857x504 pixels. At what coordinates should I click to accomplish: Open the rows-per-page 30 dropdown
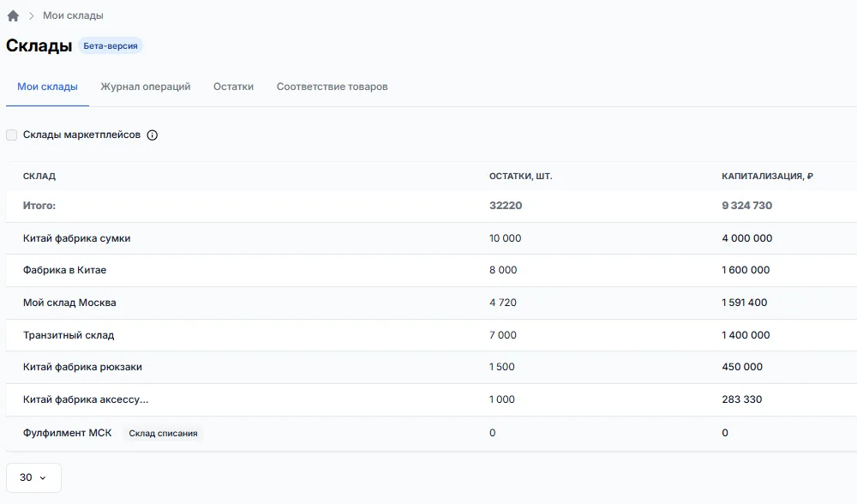click(33, 477)
